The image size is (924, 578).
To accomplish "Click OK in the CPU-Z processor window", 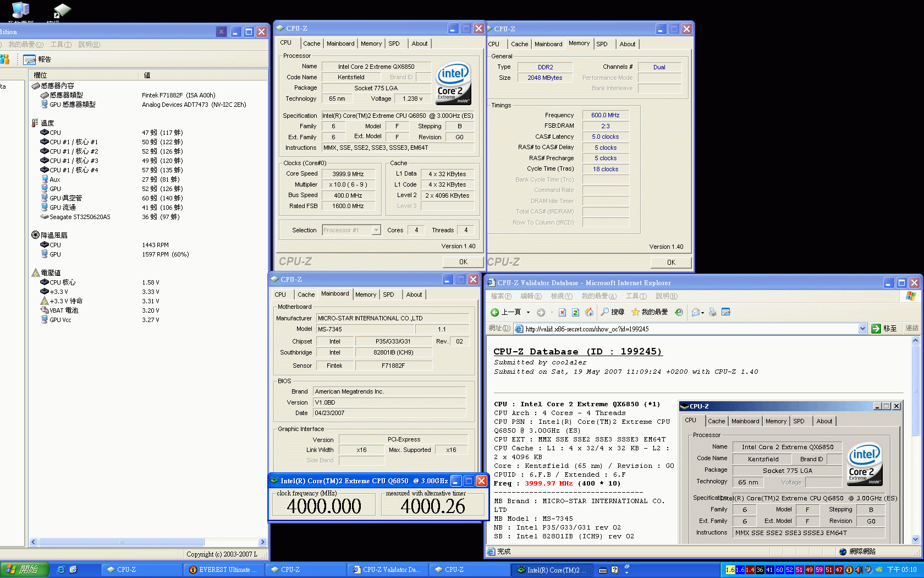I will click(463, 262).
